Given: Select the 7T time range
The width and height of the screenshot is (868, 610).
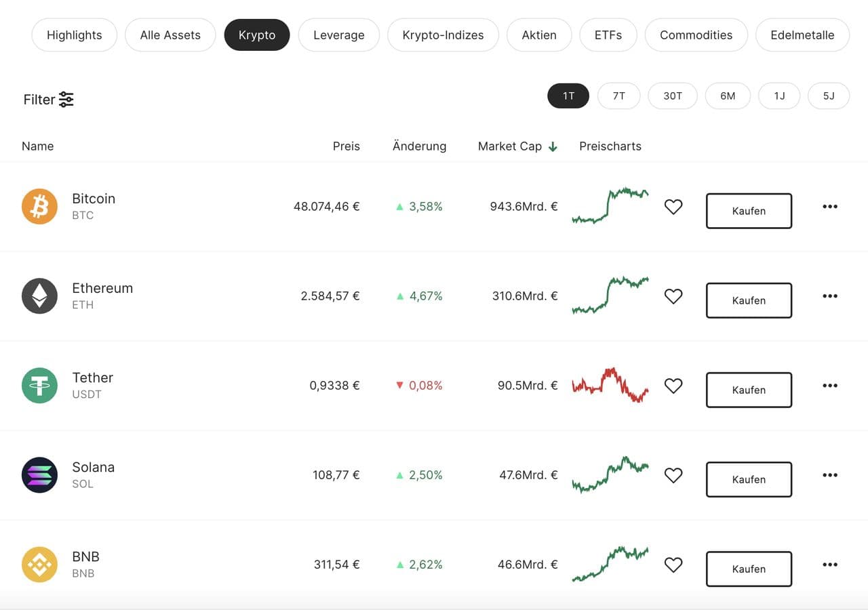Looking at the screenshot, I should click(x=618, y=96).
